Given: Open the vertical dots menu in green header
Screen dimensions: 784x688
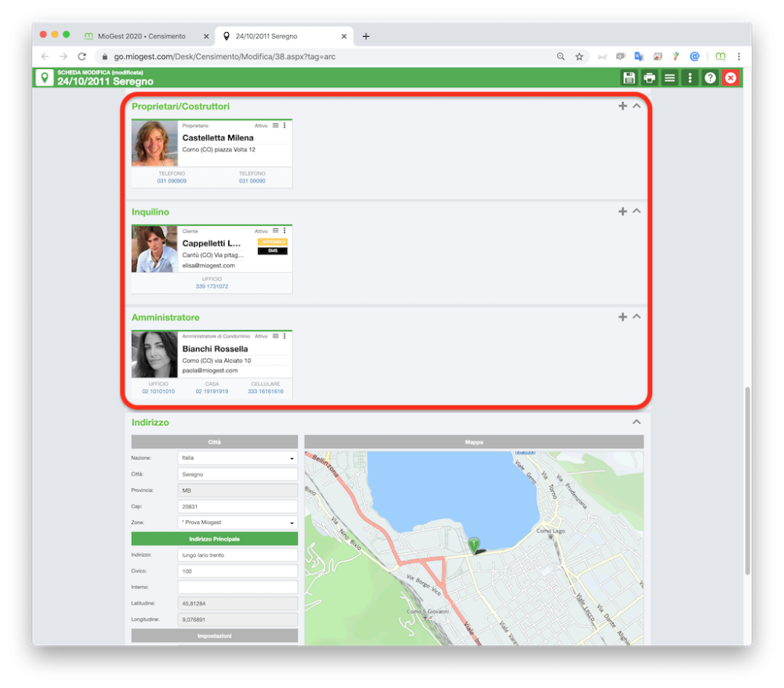Looking at the screenshot, I should click(x=690, y=78).
